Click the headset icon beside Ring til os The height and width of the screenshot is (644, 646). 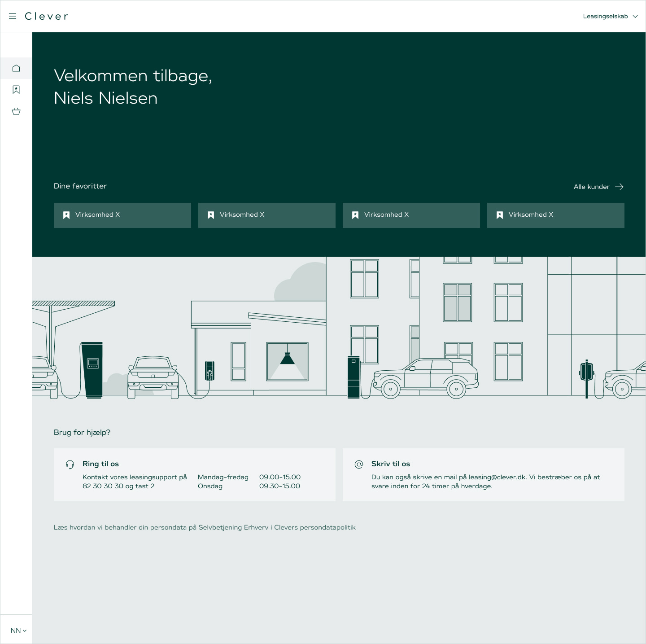point(70,464)
